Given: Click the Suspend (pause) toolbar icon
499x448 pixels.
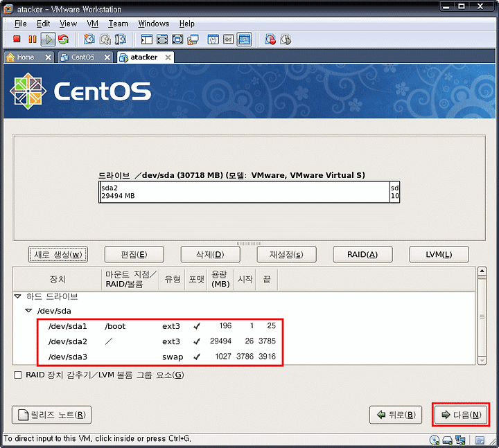Looking at the screenshot, I should (33, 39).
